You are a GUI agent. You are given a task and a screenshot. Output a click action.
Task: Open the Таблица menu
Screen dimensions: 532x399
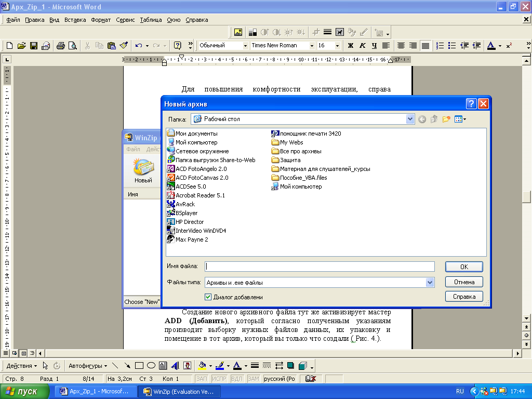pyautogui.click(x=151, y=20)
